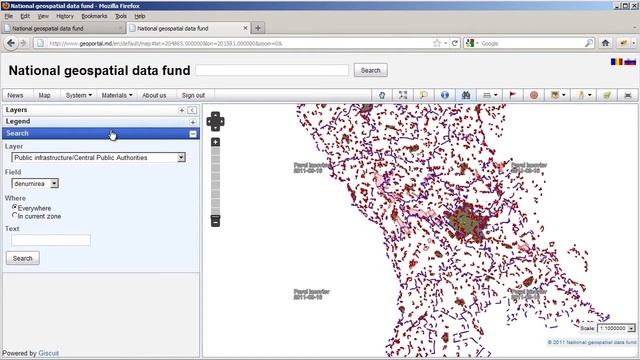This screenshot has width=640, height=360.
Task: Click the map zoom level slider bar
Action: coord(215,180)
